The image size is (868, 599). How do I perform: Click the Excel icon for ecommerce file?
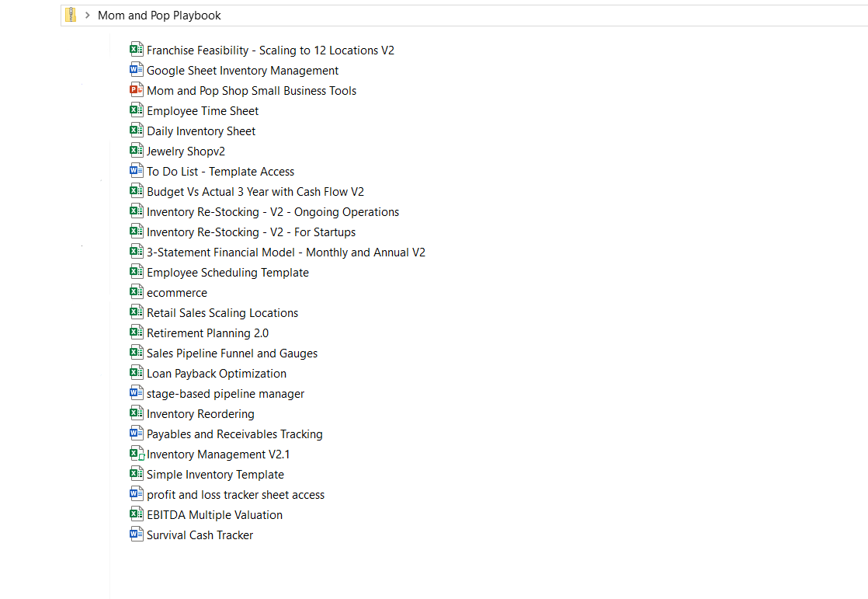pyautogui.click(x=136, y=291)
